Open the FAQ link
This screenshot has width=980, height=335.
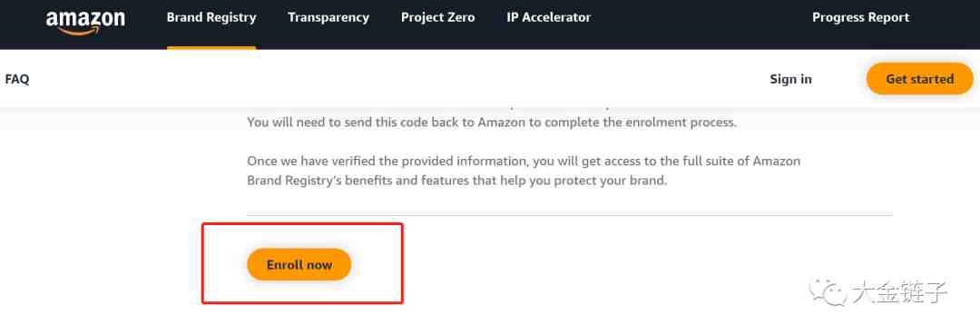coord(17,79)
